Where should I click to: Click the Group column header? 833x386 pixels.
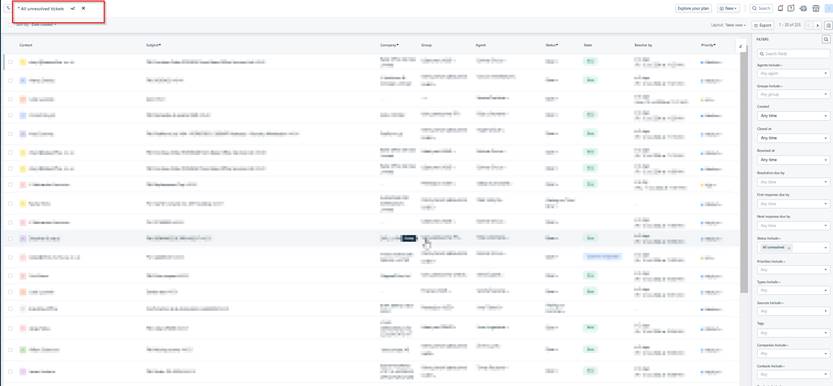tap(427, 45)
